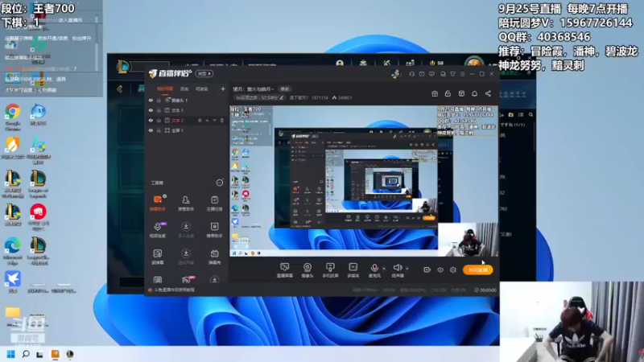Open Microsoft Edge desktop shortcut
The width and height of the screenshot is (644, 362).
[13, 251]
